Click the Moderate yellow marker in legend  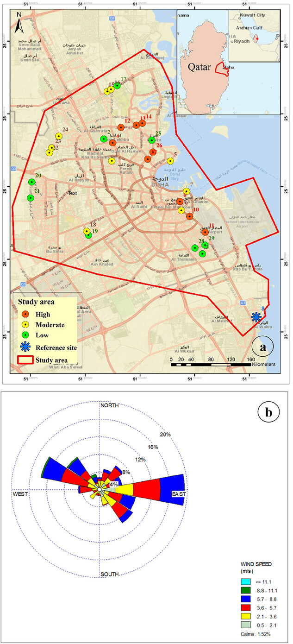coord(26,325)
